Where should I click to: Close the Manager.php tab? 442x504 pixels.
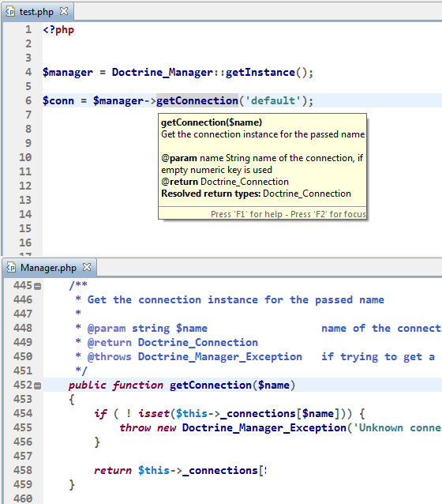point(87,267)
